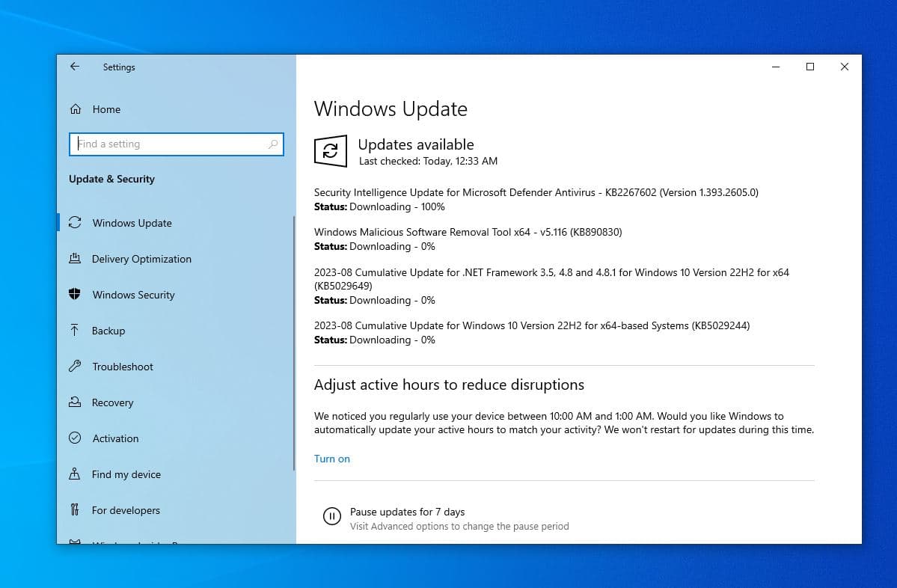The image size is (897, 588).
Task: Click the .NET Framework KB5029649 update entry
Action: click(x=551, y=279)
